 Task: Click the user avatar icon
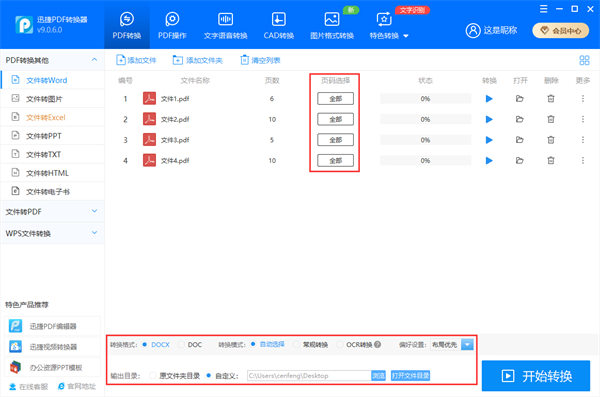[x=473, y=30]
